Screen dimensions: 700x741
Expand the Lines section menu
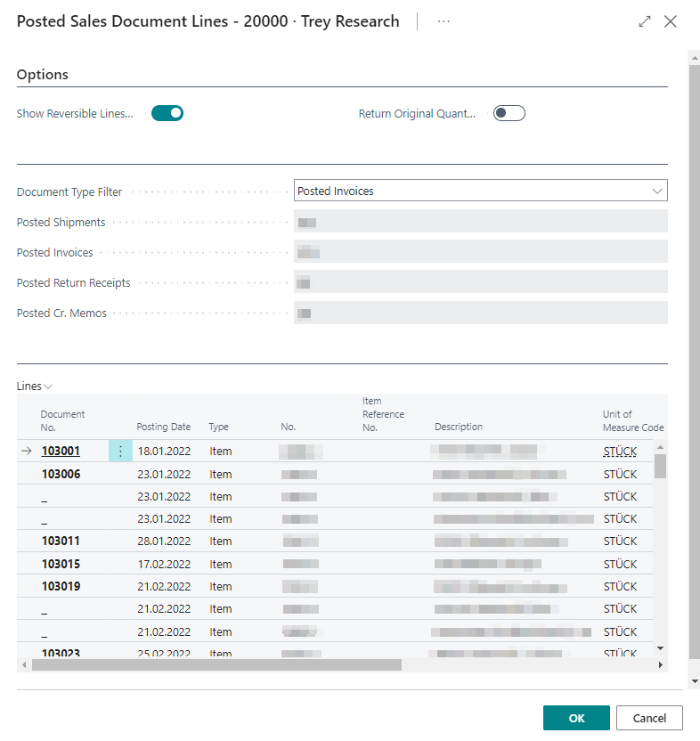34,387
